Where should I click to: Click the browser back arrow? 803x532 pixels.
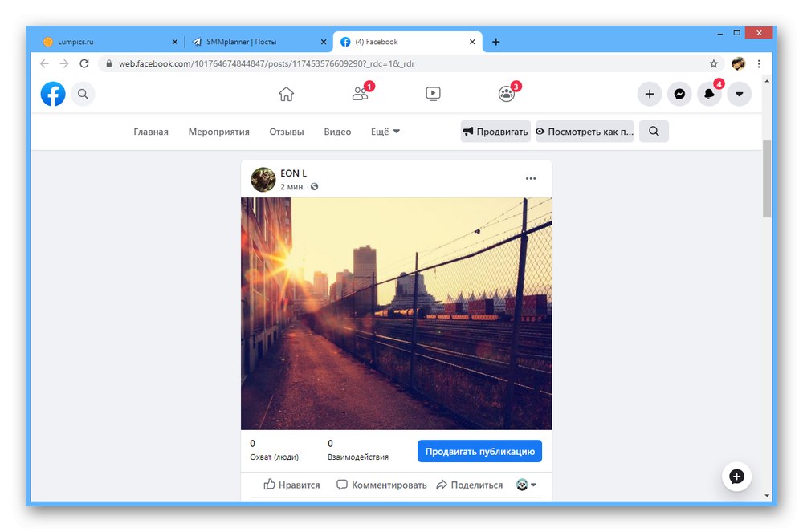pyautogui.click(x=44, y=63)
